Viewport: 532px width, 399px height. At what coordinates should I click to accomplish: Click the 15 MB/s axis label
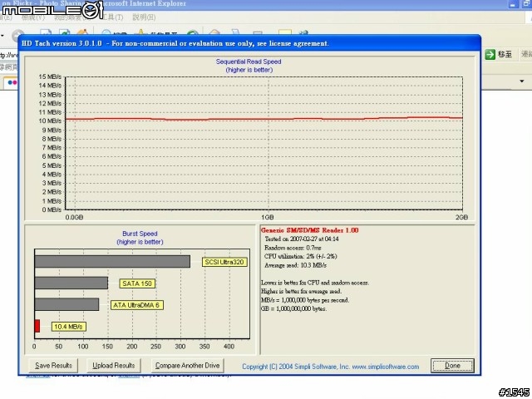pyautogui.click(x=50, y=76)
